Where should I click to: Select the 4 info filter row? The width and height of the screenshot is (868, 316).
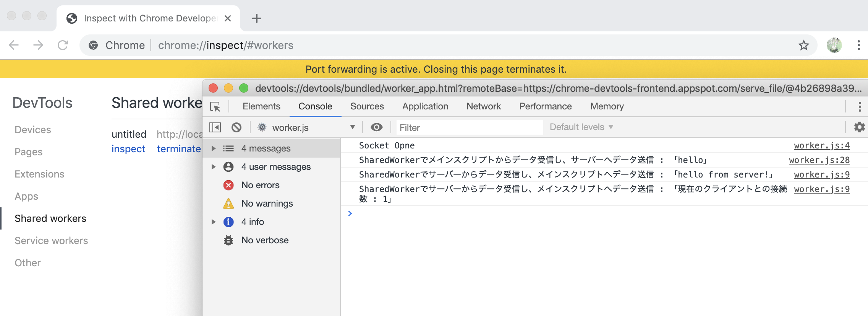click(271, 222)
